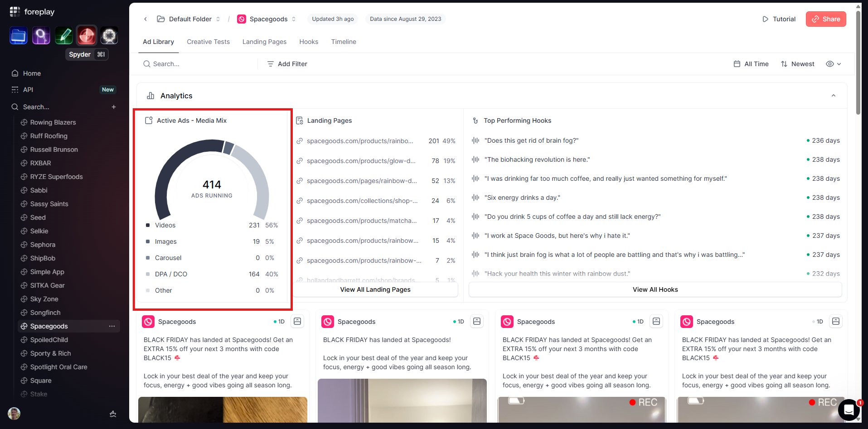Switch to Landing Pages tab

tap(264, 42)
